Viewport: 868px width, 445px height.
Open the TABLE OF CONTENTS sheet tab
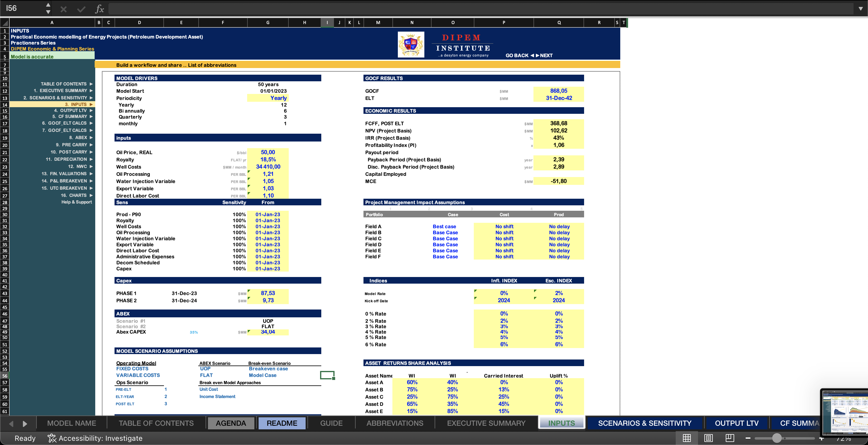click(156, 423)
